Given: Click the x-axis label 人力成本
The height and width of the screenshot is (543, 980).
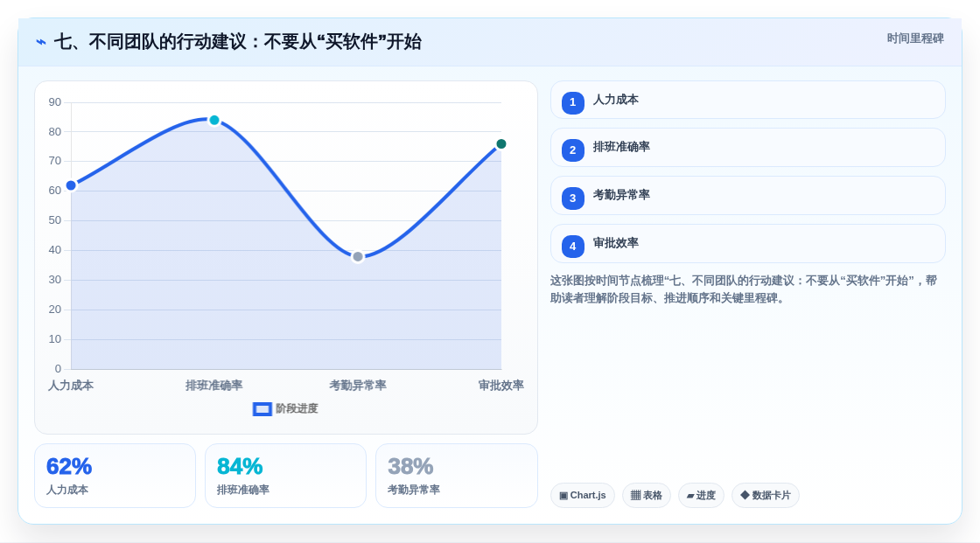Looking at the screenshot, I should click(71, 386).
